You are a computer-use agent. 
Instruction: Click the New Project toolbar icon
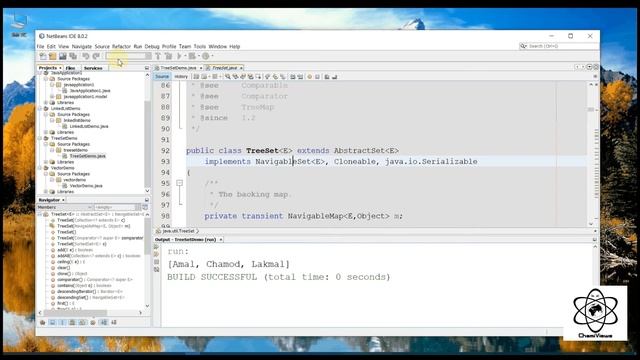click(x=53, y=56)
